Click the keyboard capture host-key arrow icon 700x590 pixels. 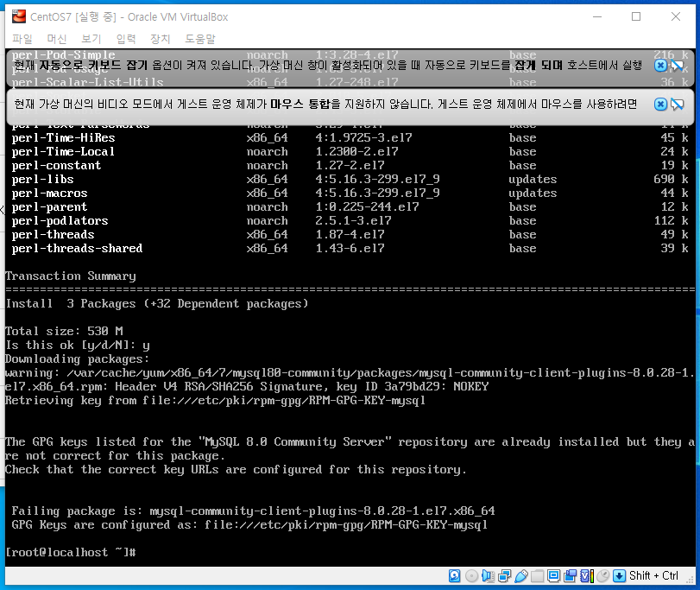tap(619, 576)
